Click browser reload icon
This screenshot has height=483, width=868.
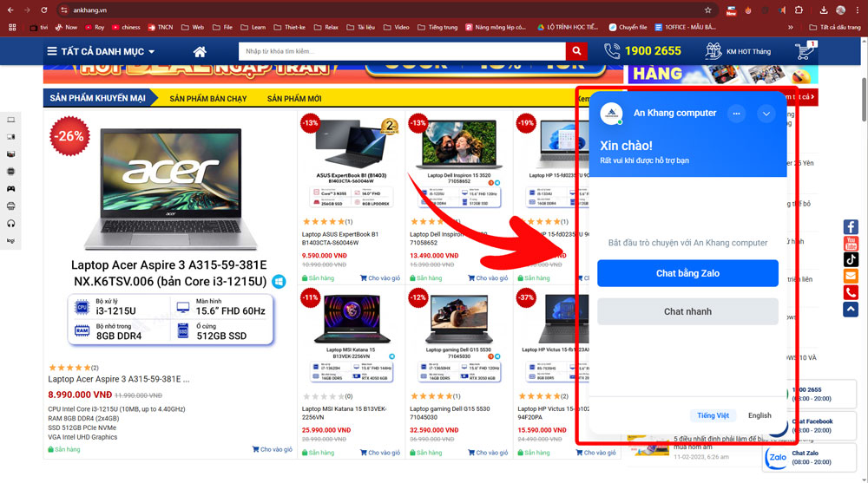tap(43, 10)
